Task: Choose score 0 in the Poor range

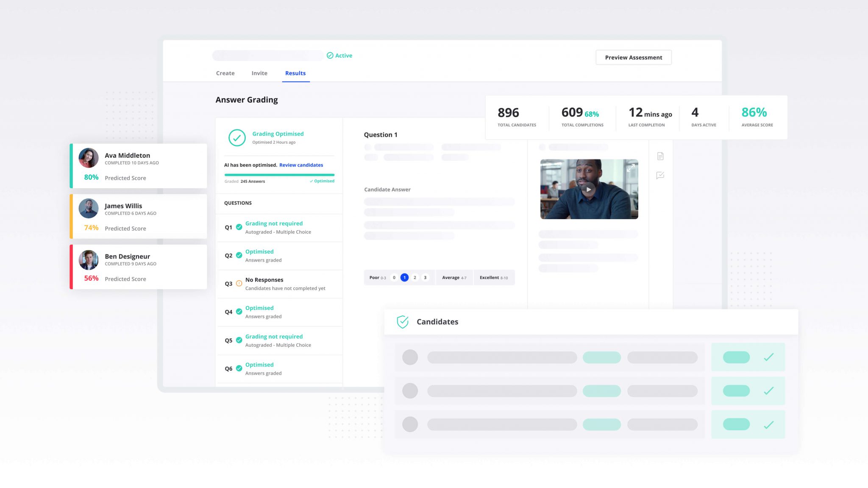Action: click(x=394, y=278)
